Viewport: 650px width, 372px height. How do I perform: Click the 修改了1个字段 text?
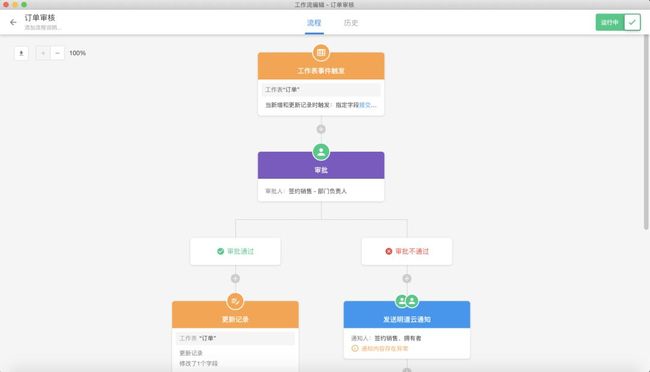pos(198,364)
